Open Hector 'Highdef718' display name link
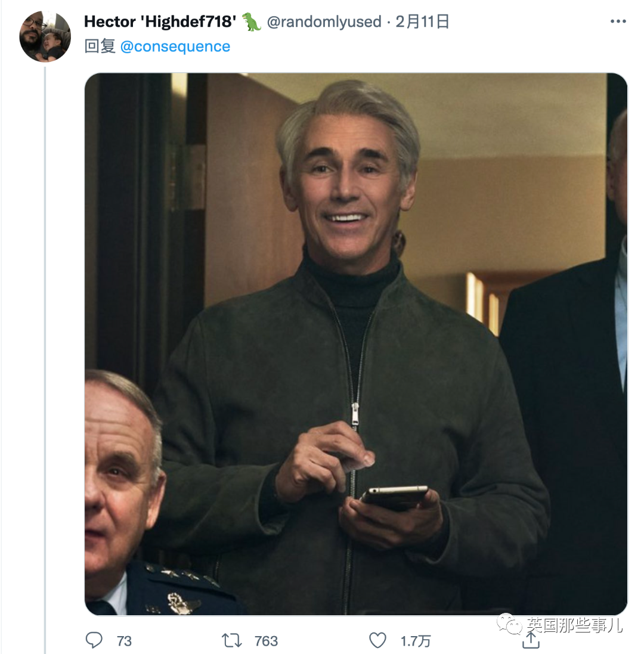This screenshot has height=654, width=644. tap(160, 22)
